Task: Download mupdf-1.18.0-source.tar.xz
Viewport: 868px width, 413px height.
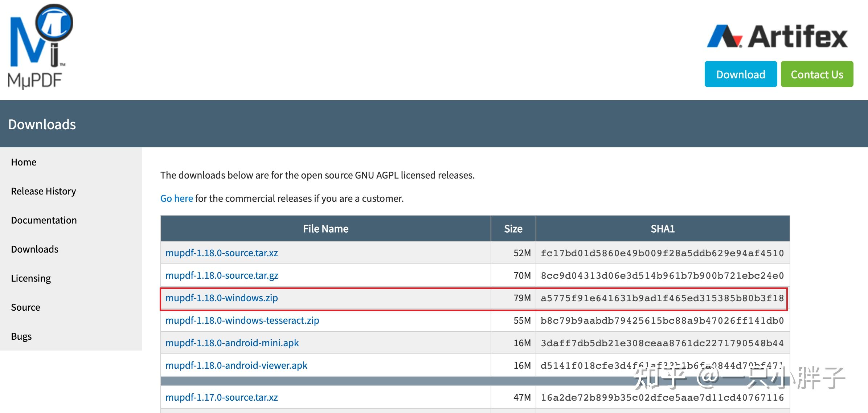Action: 221,253
